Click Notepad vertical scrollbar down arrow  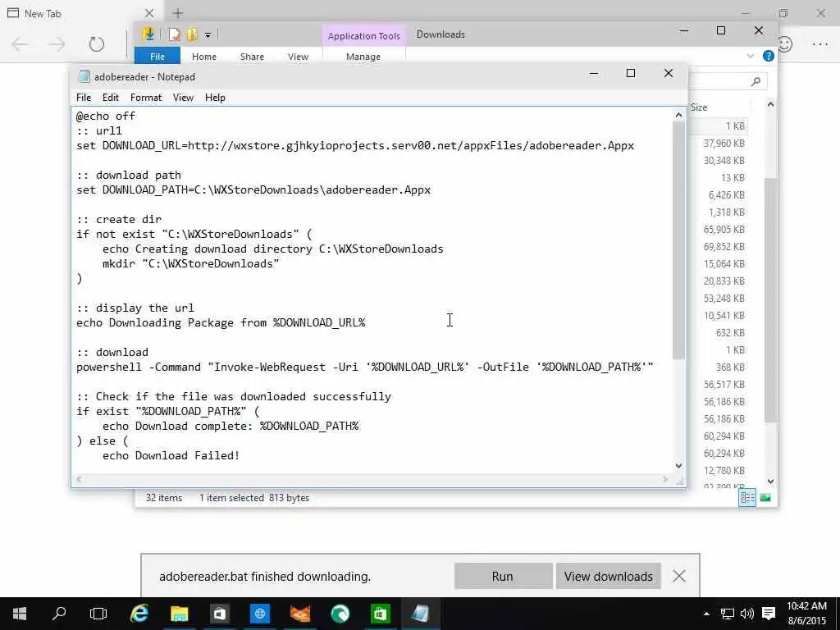678,466
